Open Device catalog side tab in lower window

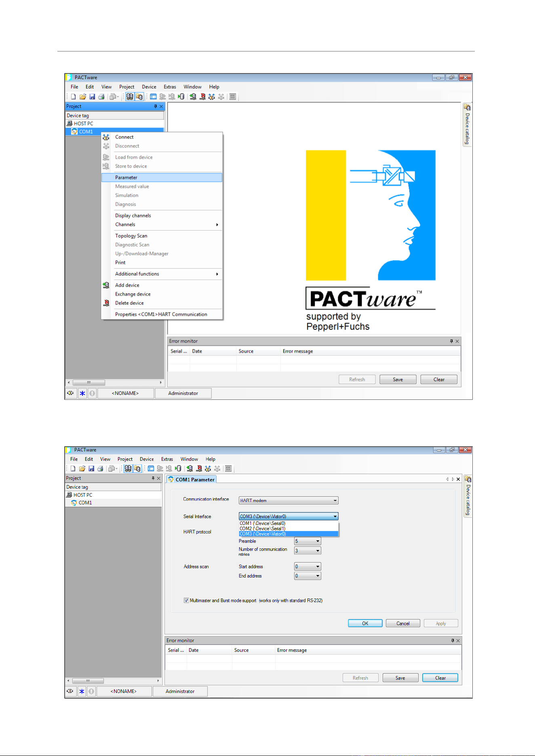(468, 497)
